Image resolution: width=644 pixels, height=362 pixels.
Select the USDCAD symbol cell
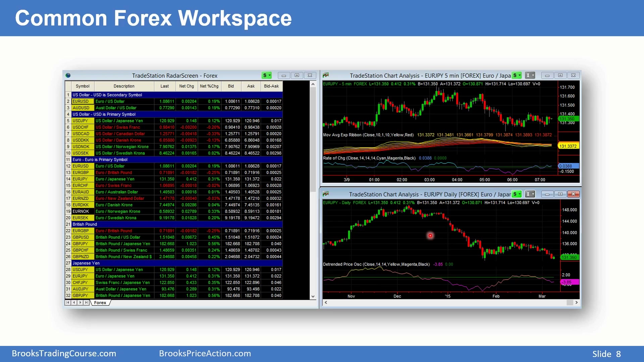(83, 134)
